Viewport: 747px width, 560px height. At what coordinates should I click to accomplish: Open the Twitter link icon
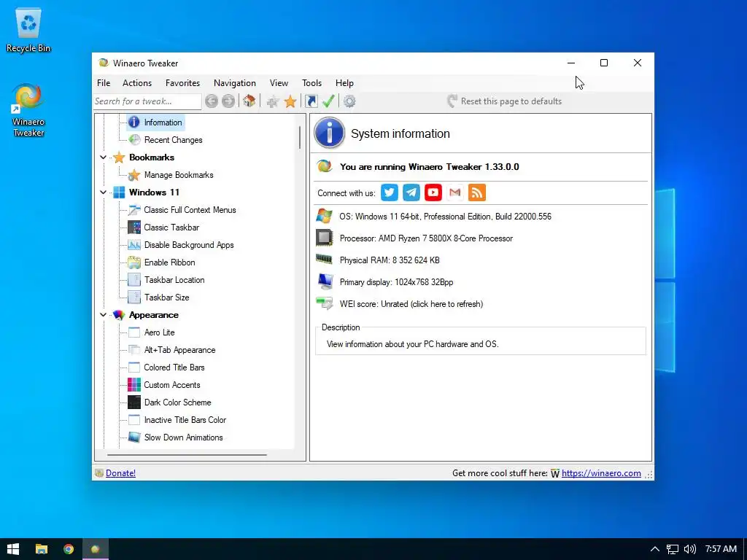pos(390,192)
